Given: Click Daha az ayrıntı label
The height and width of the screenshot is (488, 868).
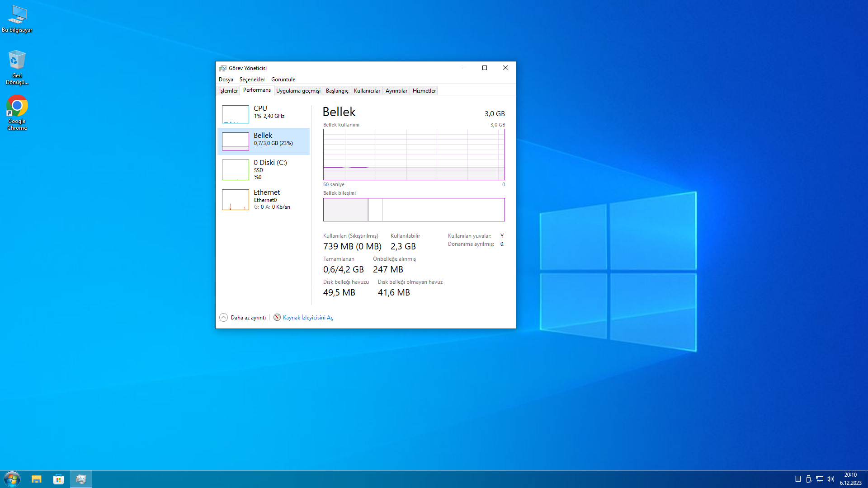Looking at the screenshot, I should pos(248,318).
